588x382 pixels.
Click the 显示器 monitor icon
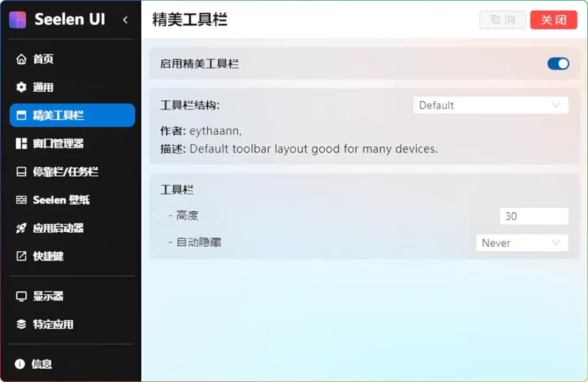(x=21, y=296)
